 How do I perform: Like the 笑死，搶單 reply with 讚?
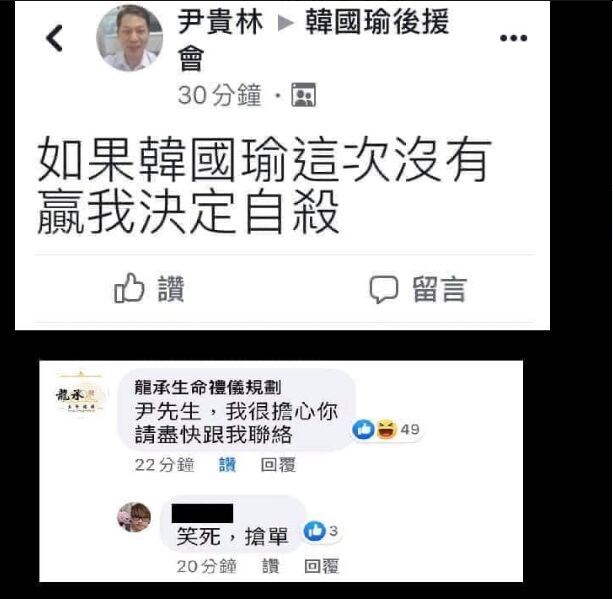click(x=270, y=566)
